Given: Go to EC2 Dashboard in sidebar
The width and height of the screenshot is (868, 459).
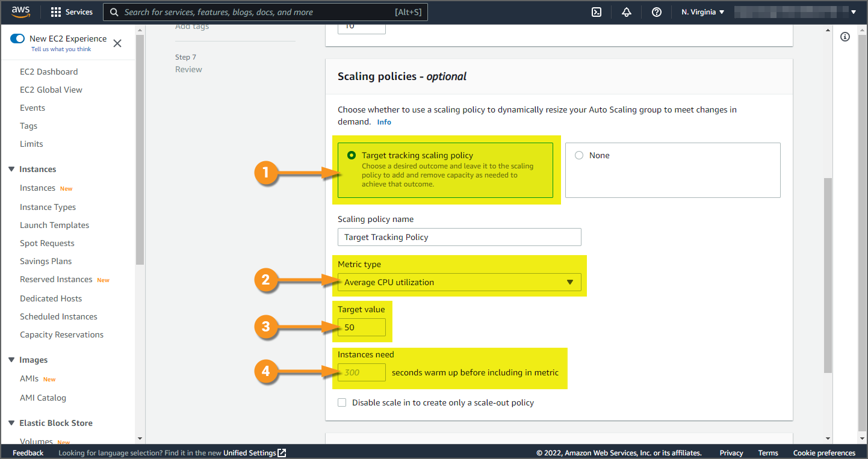Looking at the screenshot, I should (x=49, y=72).
